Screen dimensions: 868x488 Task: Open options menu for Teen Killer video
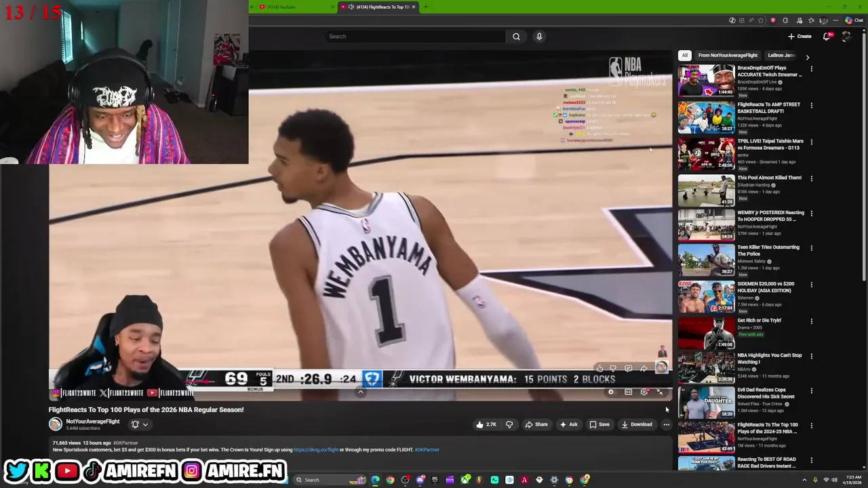click(811, 248)
